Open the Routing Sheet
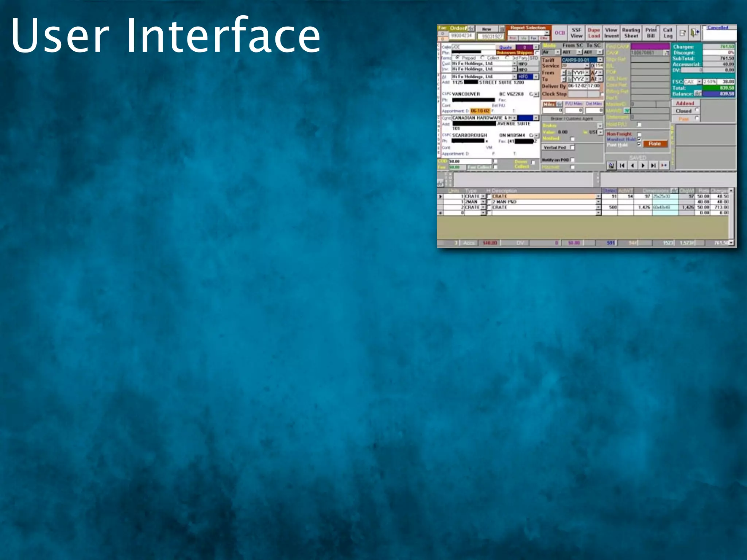Viewport: 747px width, 560px height. coord(631,33)
